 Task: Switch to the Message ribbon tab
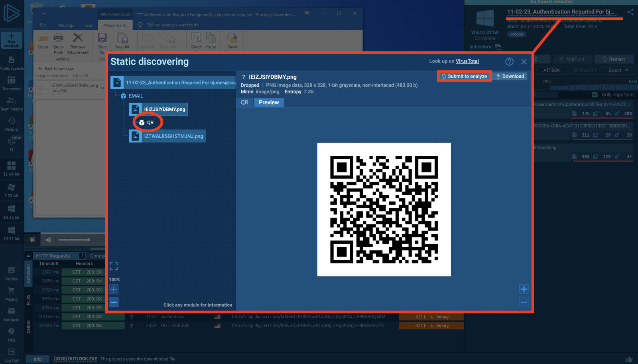click(x=66, y=25)
